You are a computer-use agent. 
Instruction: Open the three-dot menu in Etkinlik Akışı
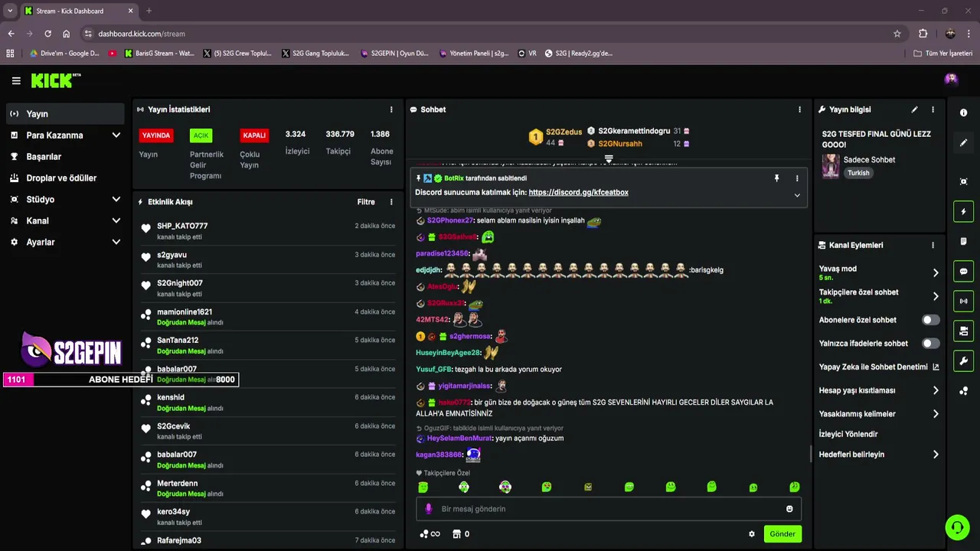click(391, 202)
